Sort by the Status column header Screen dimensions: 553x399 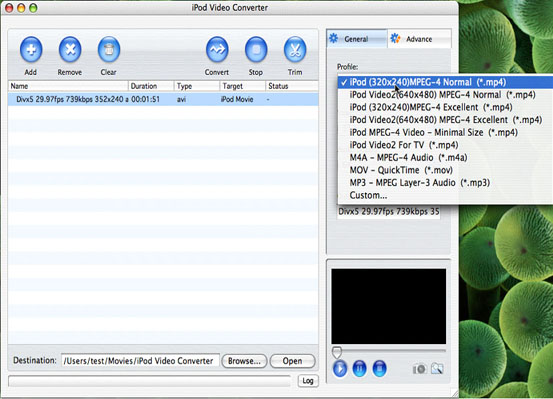pyautogui.click(x=292, y=86)
